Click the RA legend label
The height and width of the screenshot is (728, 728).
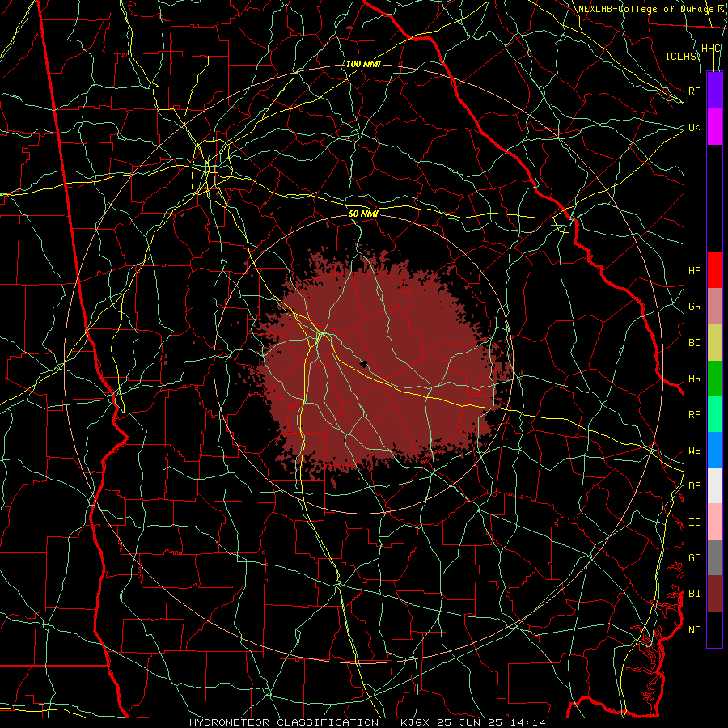694,414
